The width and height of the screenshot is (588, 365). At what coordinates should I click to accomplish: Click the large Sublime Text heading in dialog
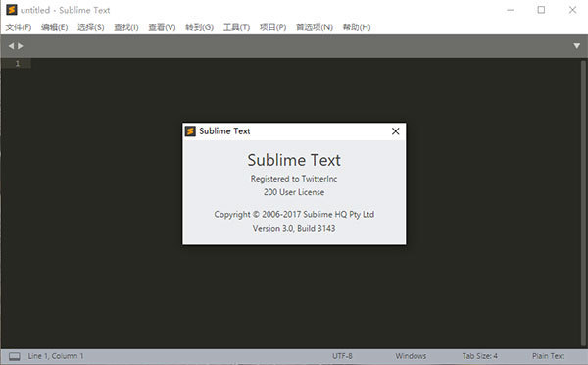click(x=294, y=160)
